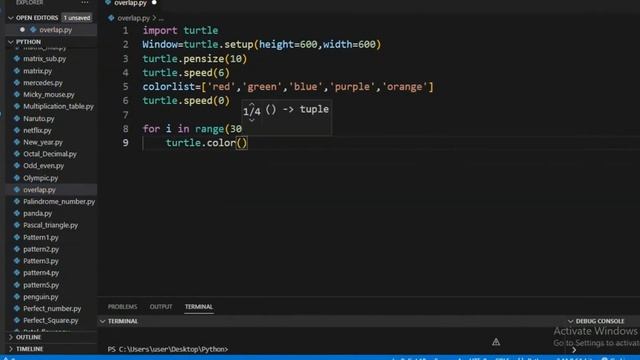Select the overlap.py editor tab
This screenshot has height=360, width=640.
130,3
